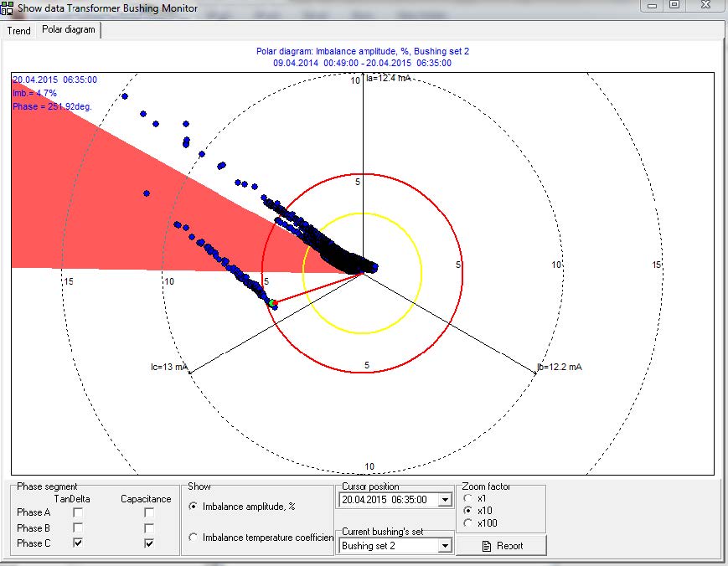Switch to the Trend tab
Viewport: 728px width, 566px height.
[x=18, y=31]
